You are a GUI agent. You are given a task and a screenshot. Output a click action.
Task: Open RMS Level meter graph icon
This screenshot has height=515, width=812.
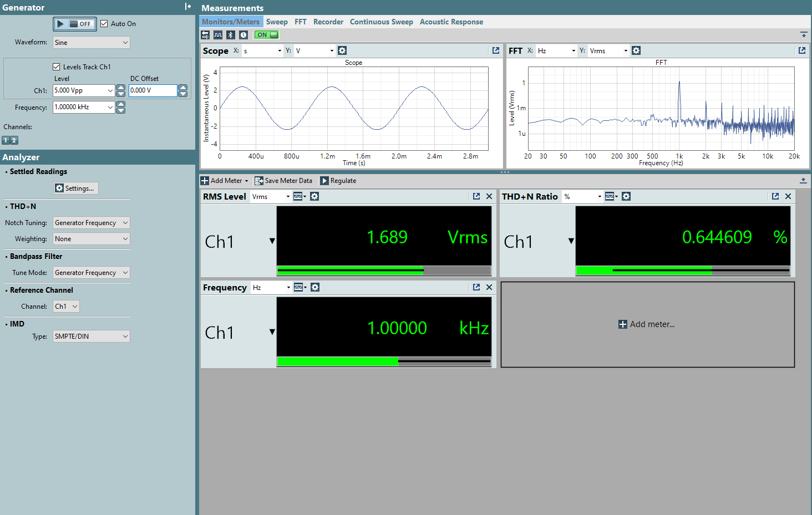[300, 196]
